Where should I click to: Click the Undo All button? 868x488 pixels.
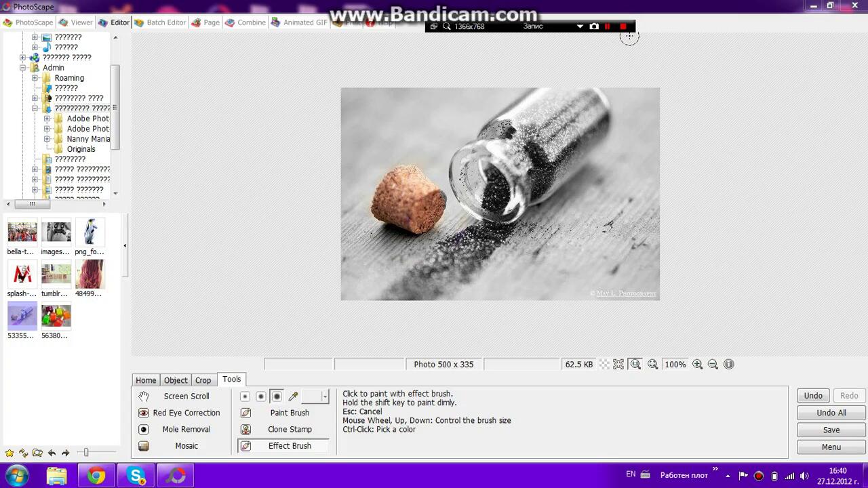click(x=831, y=413)
